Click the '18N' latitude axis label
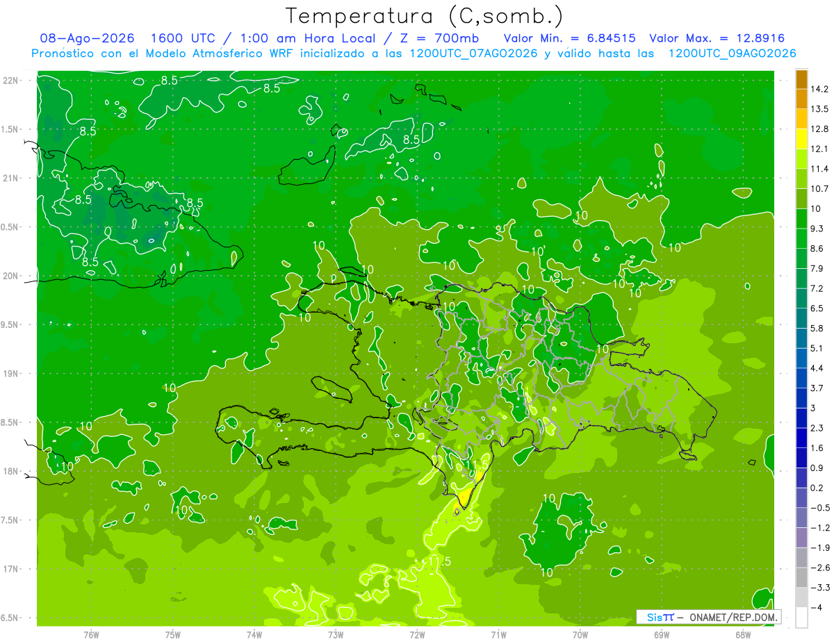The height and width of the screenshot is (644, 834). (x=11, y=471)
